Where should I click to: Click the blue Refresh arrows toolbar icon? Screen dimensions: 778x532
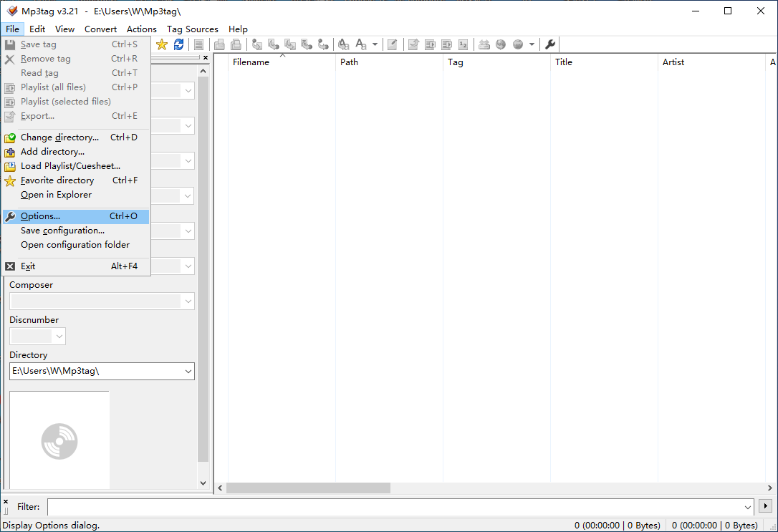(x=178, y=44)
